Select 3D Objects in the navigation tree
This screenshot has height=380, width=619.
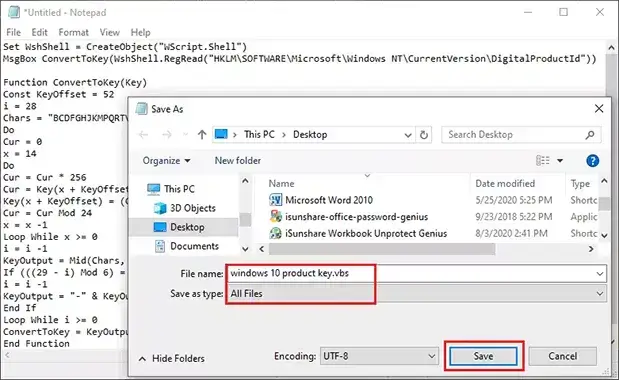[193, 208]
